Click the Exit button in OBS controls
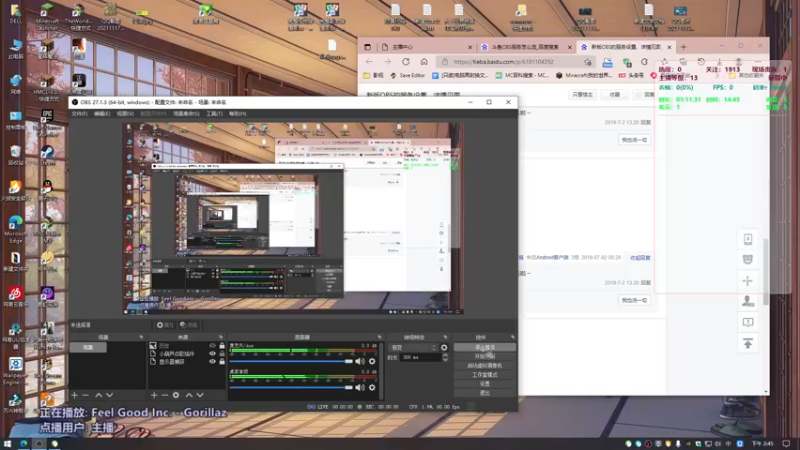 click(x=485, y=393)
